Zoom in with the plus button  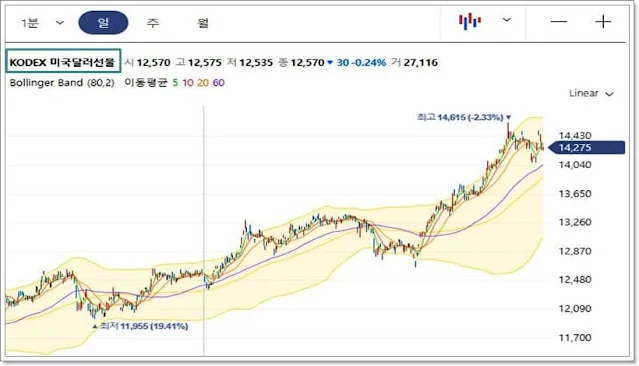[x=603, y=21]
